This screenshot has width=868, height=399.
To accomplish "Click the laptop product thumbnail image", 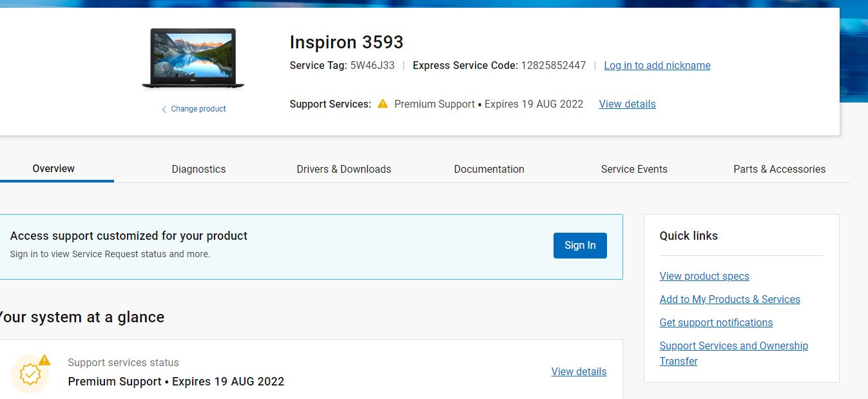I will 192,58.
